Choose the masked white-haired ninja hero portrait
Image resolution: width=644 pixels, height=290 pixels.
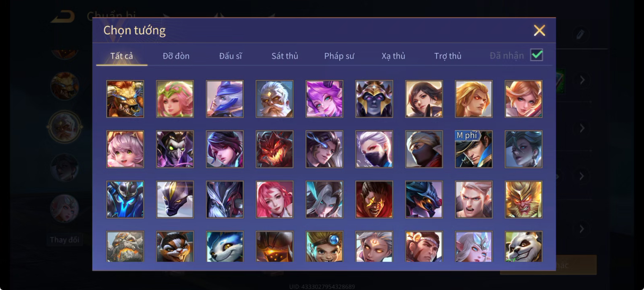[x=374, y=149]
